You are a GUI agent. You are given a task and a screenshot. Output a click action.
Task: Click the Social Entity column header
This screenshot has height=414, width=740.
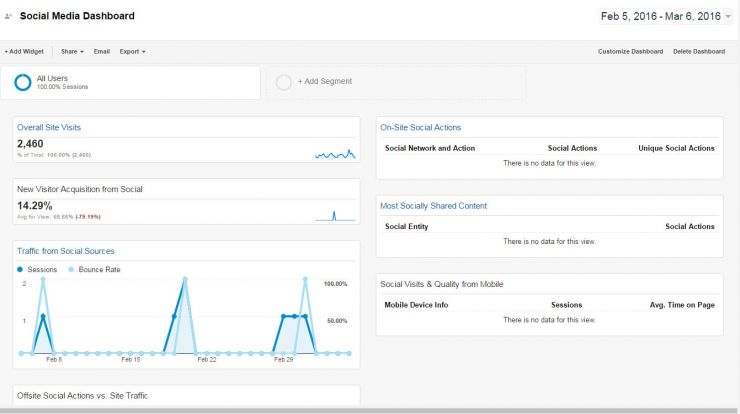(x=406, y=227)
